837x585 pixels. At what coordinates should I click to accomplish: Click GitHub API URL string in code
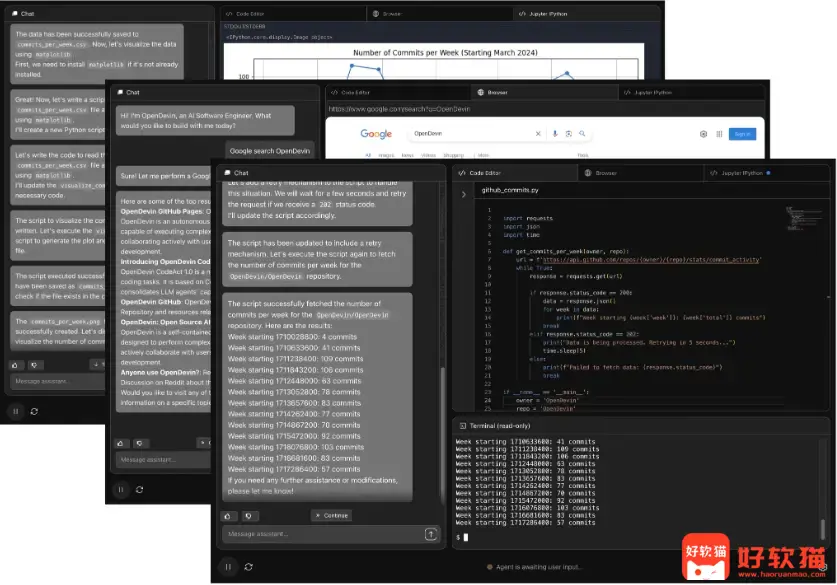651,260
